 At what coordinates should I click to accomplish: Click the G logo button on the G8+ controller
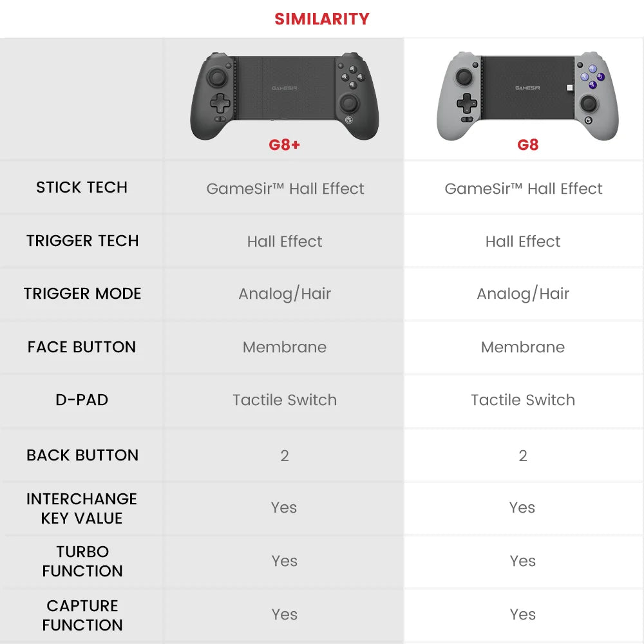348,118
